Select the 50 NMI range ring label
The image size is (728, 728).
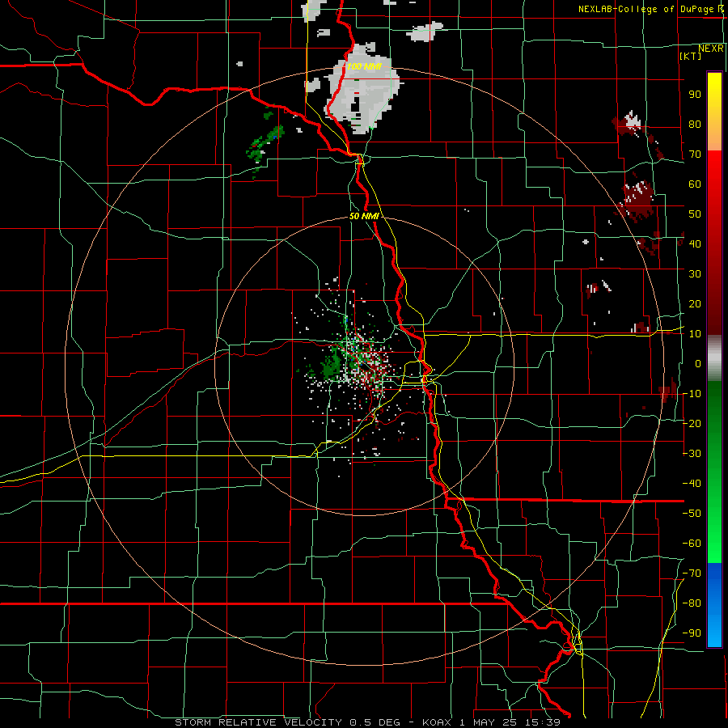[x=364, y=216]
